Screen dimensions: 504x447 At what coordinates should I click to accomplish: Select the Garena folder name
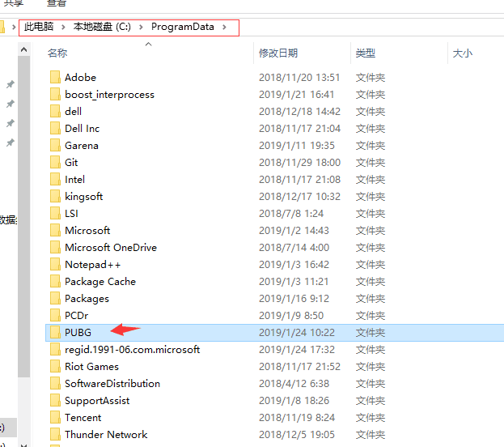82,146
